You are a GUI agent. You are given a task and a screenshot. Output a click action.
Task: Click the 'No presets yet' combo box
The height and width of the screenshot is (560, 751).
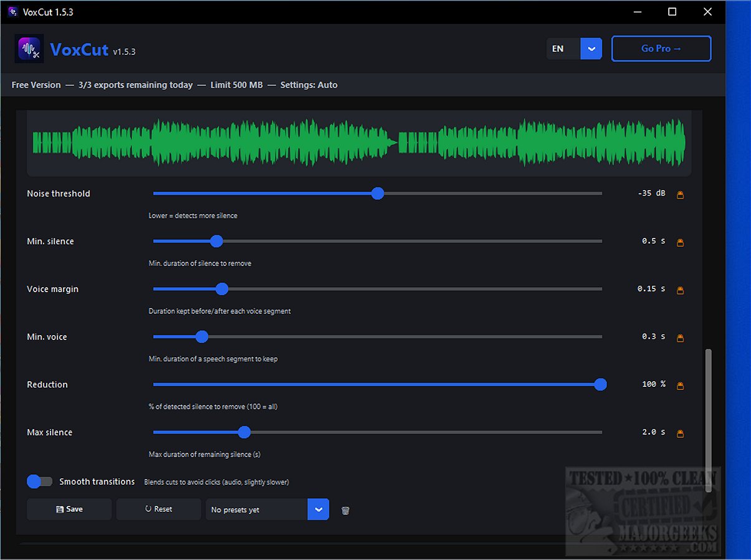click(267, 510)
